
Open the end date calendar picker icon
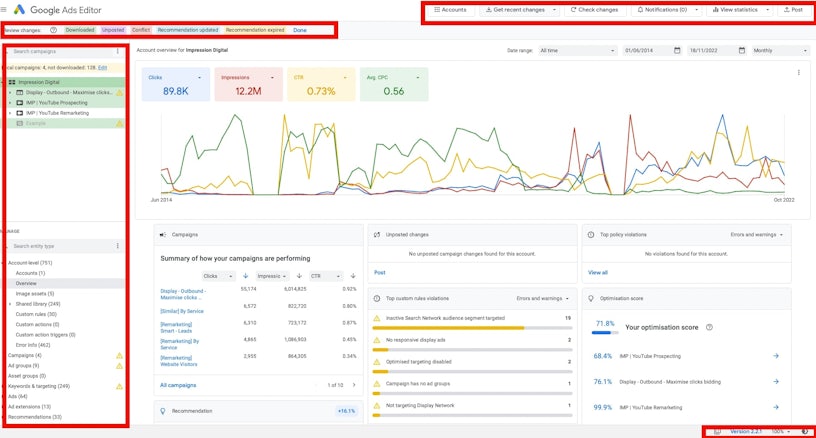tap(741, 50)
